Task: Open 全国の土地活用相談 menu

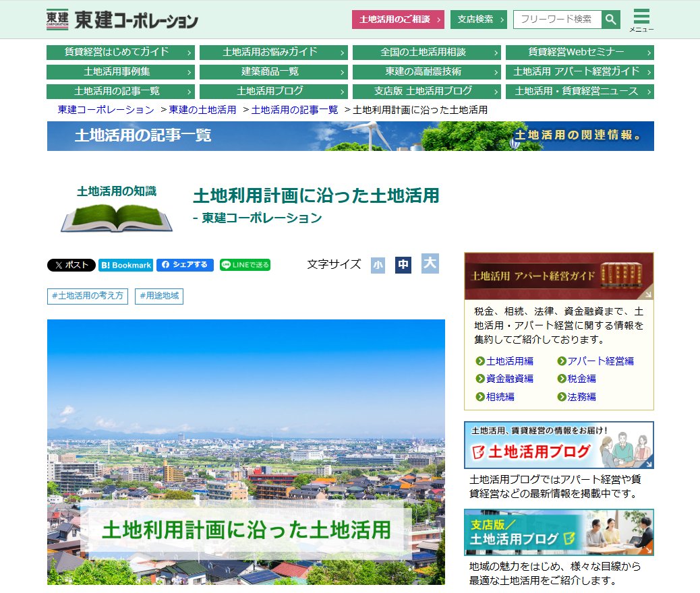Action: point(427,52)
